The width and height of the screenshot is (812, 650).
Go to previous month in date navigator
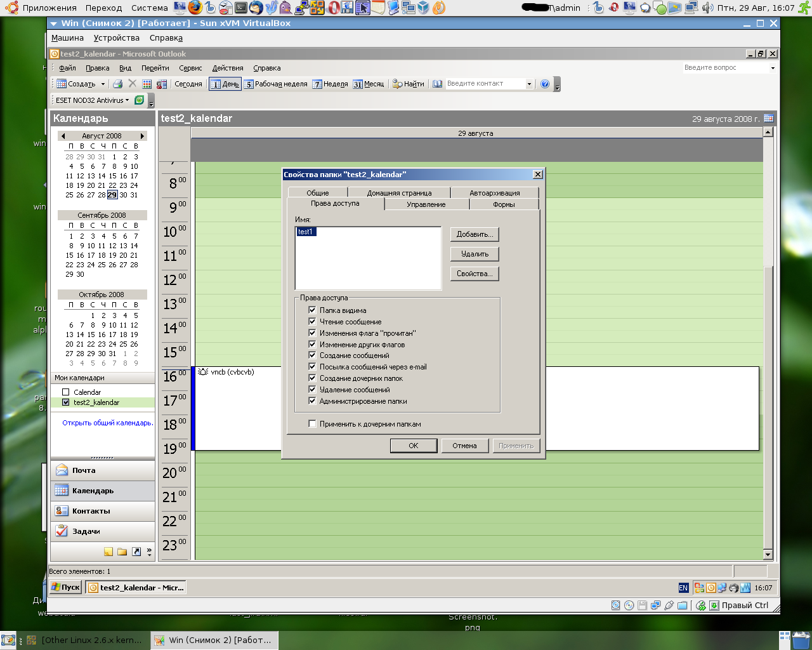(63, 136)
